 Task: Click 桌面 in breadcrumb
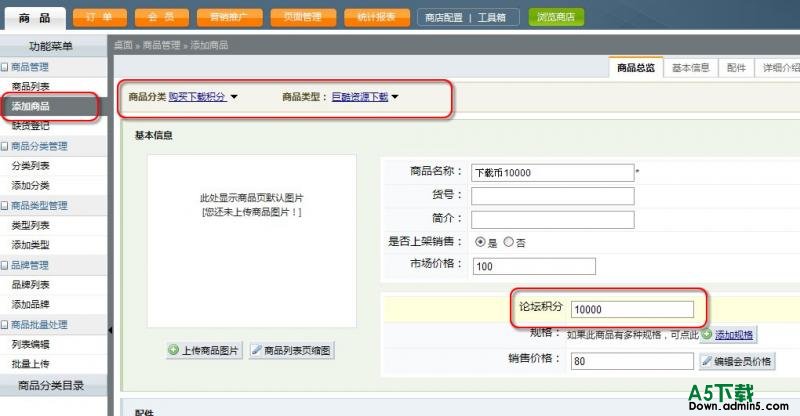pyautogui.click(x=123, y=45)
